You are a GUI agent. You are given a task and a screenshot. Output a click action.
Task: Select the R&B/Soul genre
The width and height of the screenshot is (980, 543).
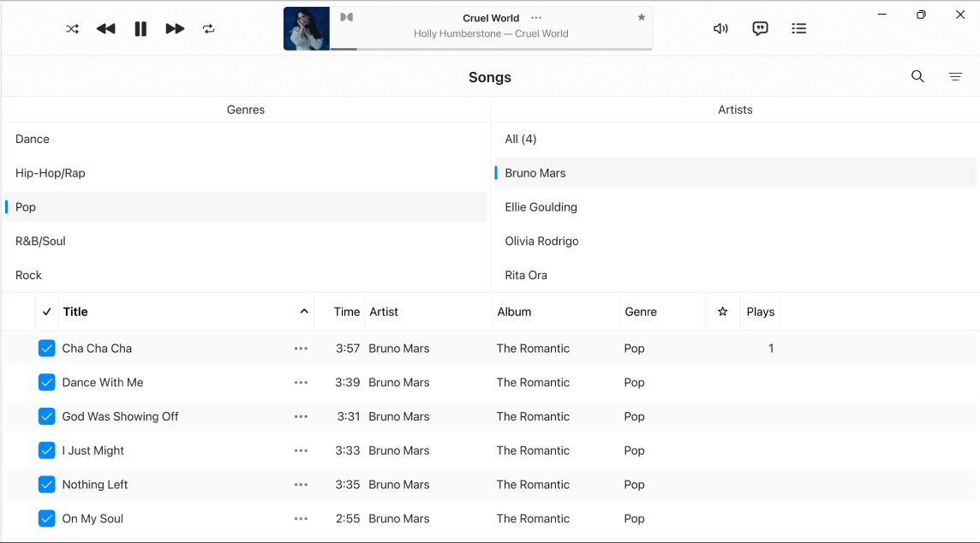point(246,242)
